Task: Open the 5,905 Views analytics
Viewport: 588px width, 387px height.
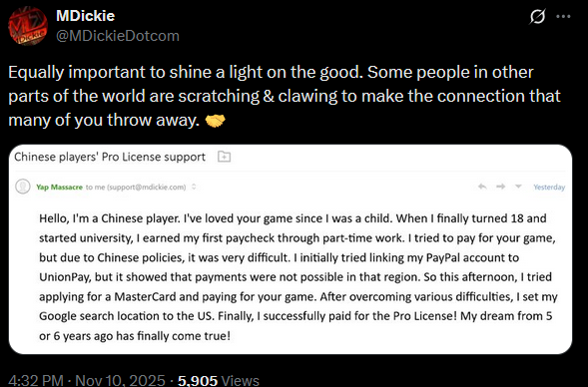Action: [219, 380]
